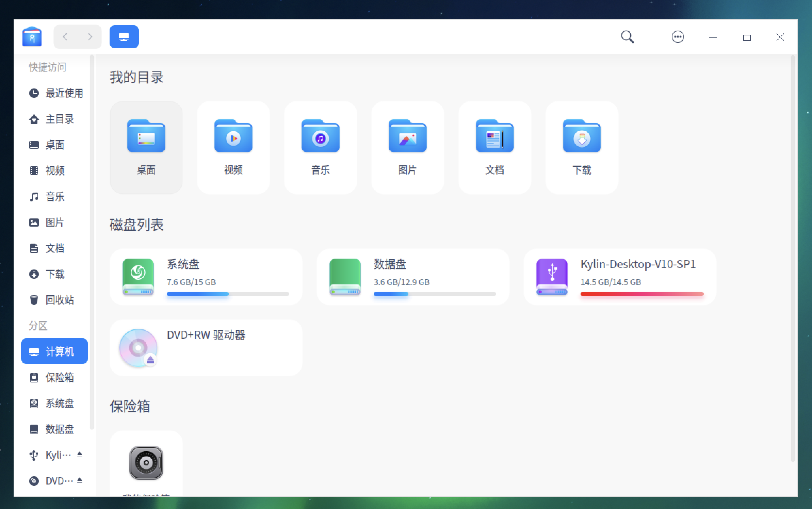Click the DVD+RW disc icon
The width and height of the screenshot is (812, 509).
pos(138,348)
